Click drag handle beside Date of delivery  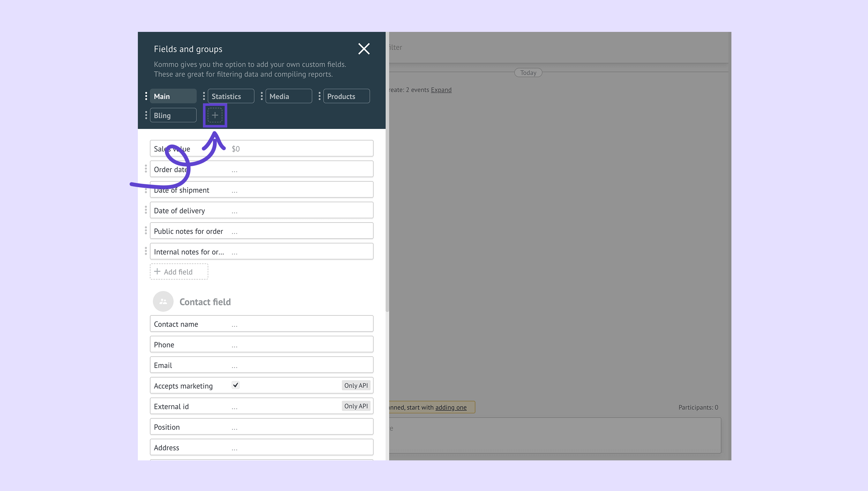(146, 210)
